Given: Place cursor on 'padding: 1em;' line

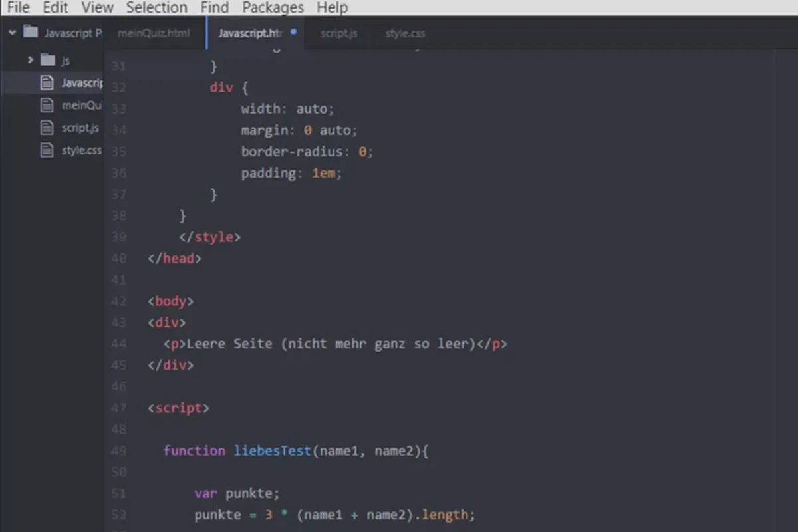Looking at the screenshot, I should [291, 173].
